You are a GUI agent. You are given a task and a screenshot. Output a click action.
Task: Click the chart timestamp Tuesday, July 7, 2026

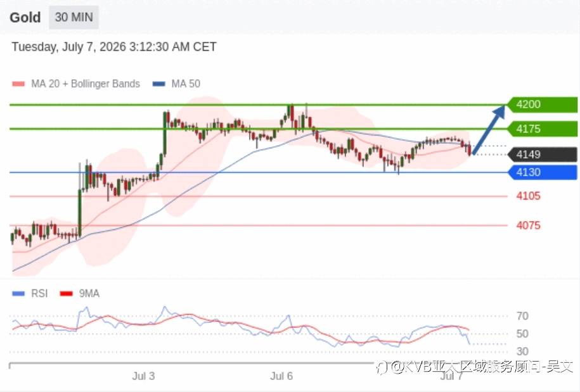(x=114, y=47)
